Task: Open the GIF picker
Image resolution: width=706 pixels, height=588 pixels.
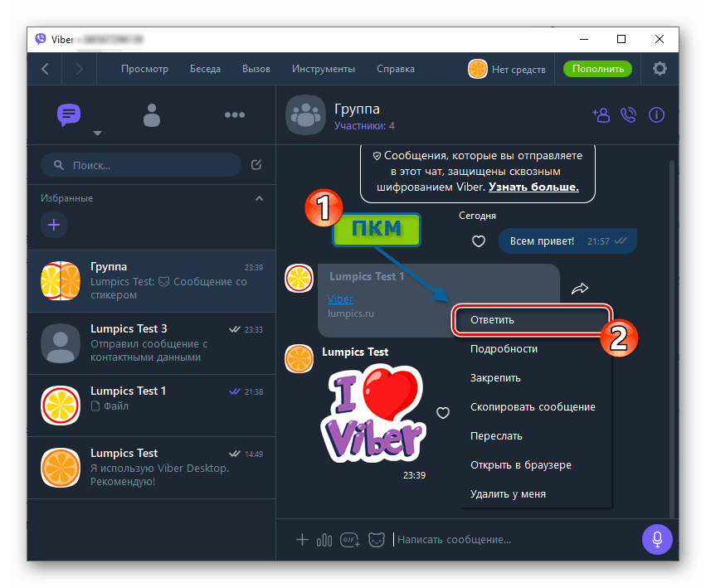Action: point(349,539)
